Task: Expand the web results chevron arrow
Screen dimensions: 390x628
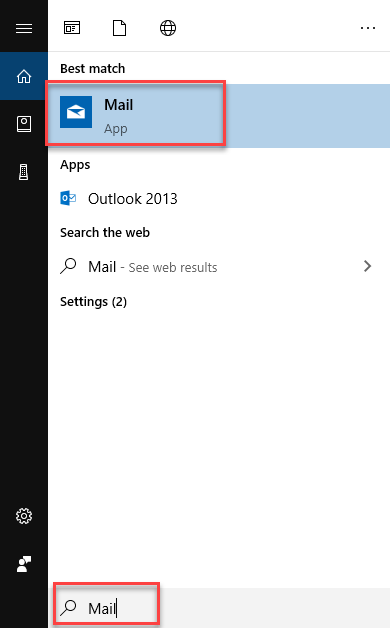Action: (x=367, y=266)
